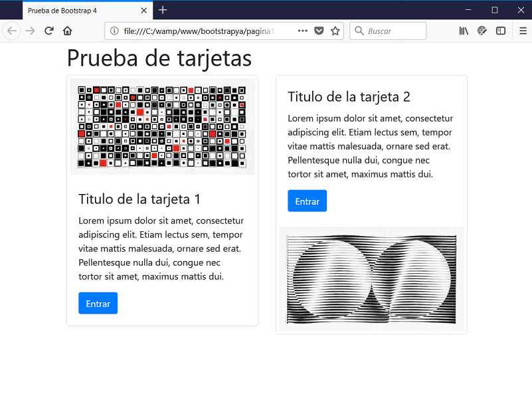Go back to the previous page
The width and height of the screenshot is (532, 408).
(12, 31)
